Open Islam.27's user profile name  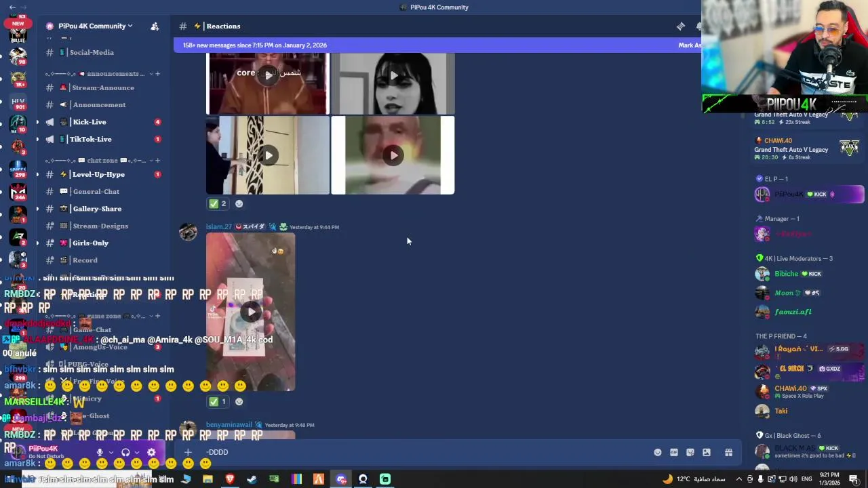pyautogui.click(x=219, y=227)
